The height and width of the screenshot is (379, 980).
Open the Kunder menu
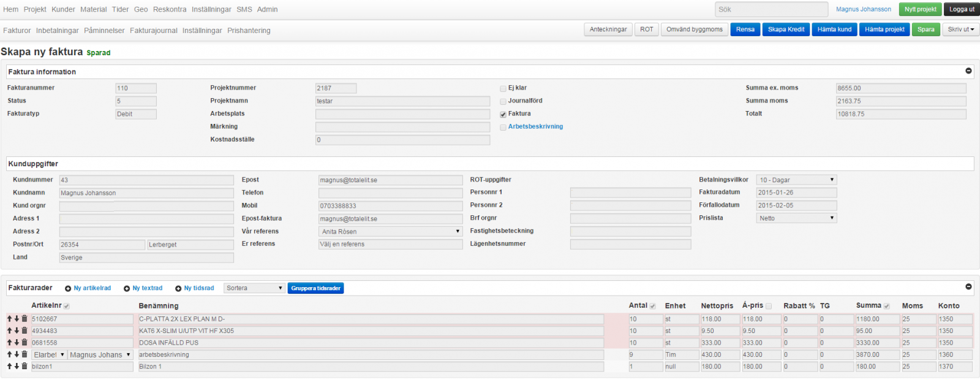[x=63, y=9]
